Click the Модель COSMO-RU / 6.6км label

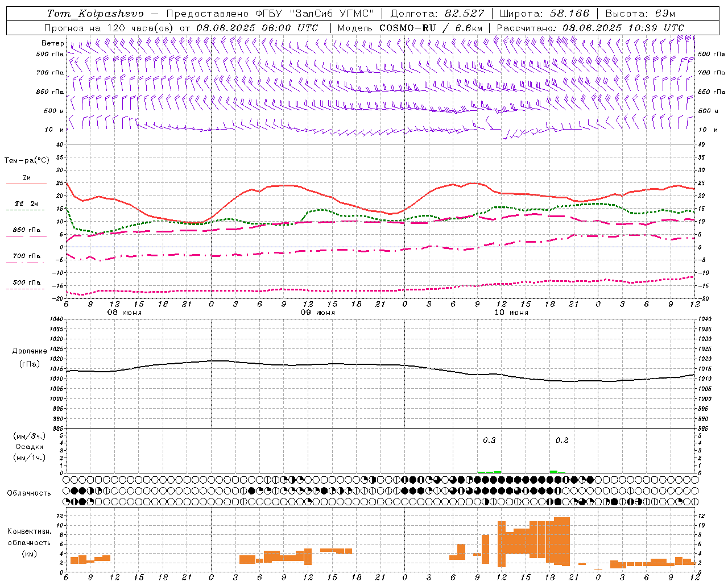point(410,28)
